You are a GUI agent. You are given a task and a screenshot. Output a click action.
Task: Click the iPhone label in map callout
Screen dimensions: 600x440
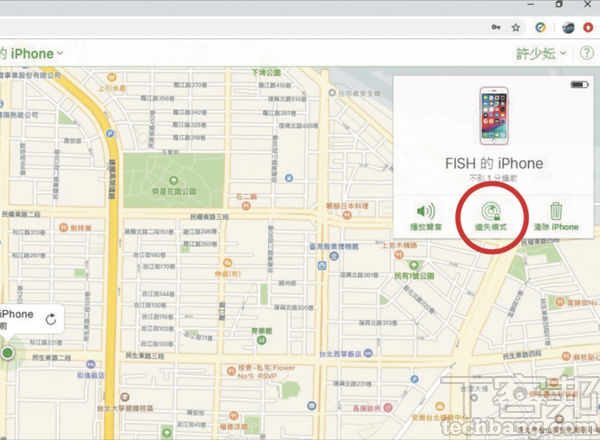17,314
